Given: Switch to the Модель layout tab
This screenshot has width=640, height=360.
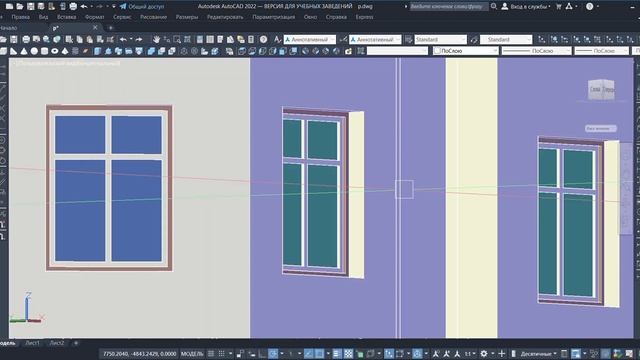Looking at the screenshot, I should tap(7, 343).
